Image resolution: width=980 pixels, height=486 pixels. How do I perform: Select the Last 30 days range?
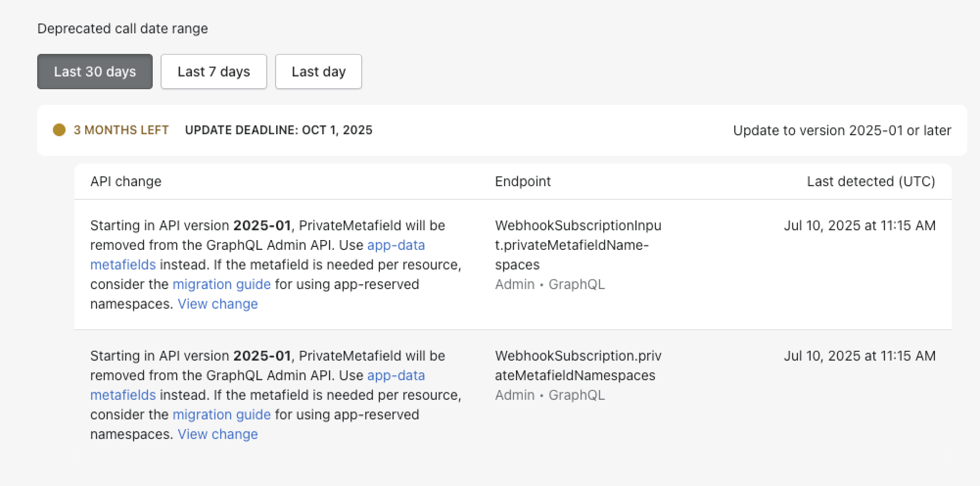click(95, 72)
